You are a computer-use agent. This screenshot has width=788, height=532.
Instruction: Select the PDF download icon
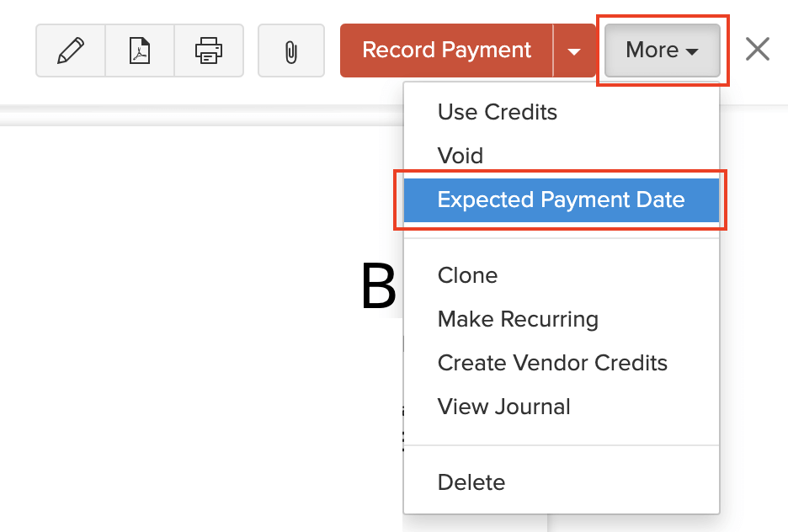click(x=140, y=50)
